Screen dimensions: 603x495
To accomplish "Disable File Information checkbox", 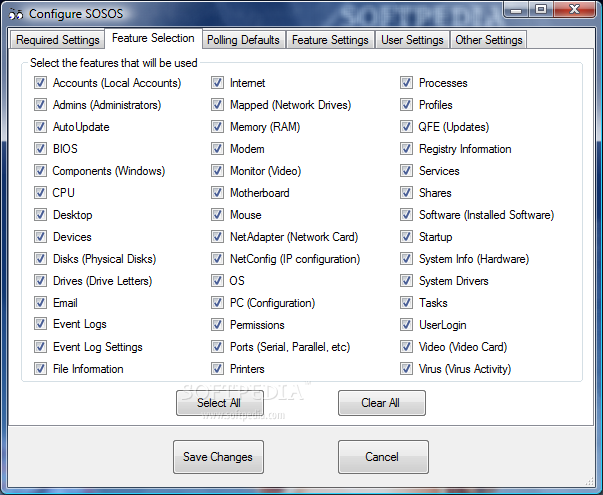I will (40, 368).
